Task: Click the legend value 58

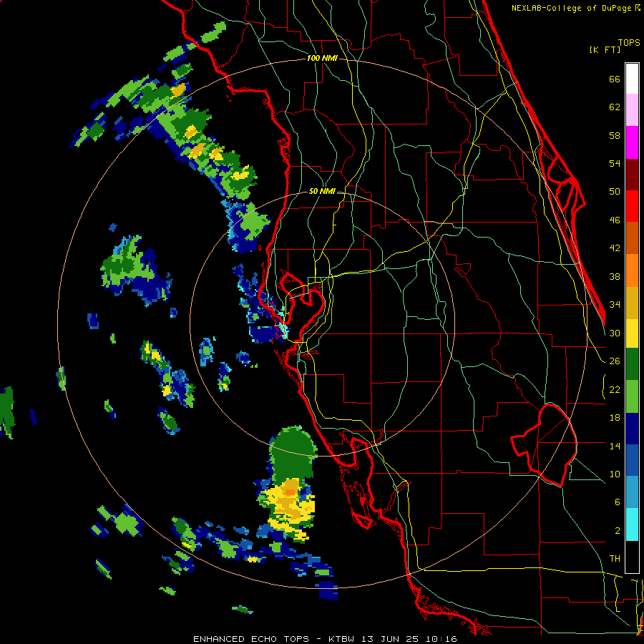Action: pyautogui.click(x=615, y=135)
